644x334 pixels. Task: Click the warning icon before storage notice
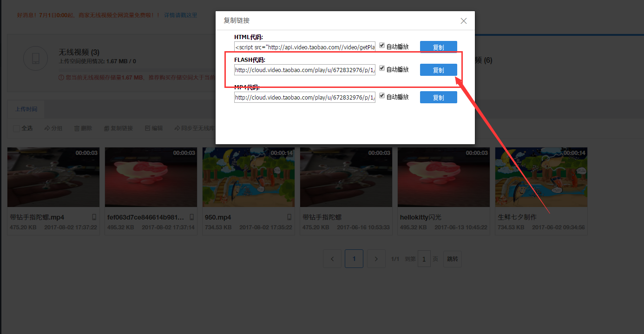click(61, 77)
